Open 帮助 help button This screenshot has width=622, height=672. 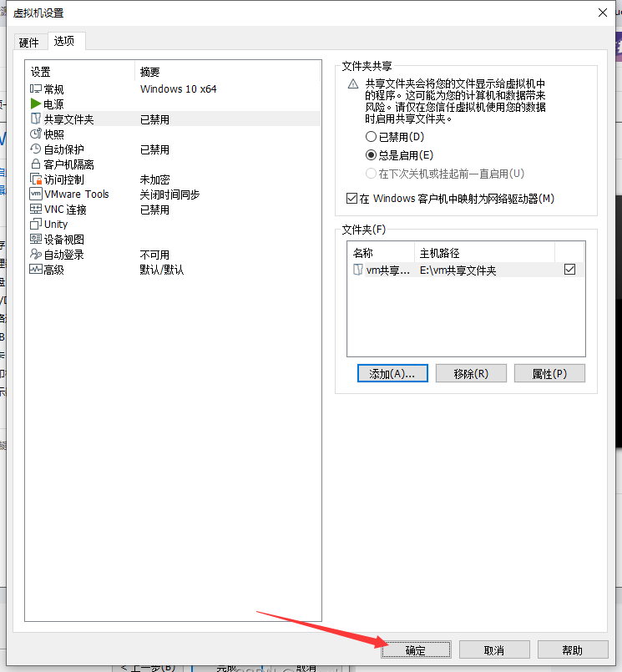[x=573, y=650]
